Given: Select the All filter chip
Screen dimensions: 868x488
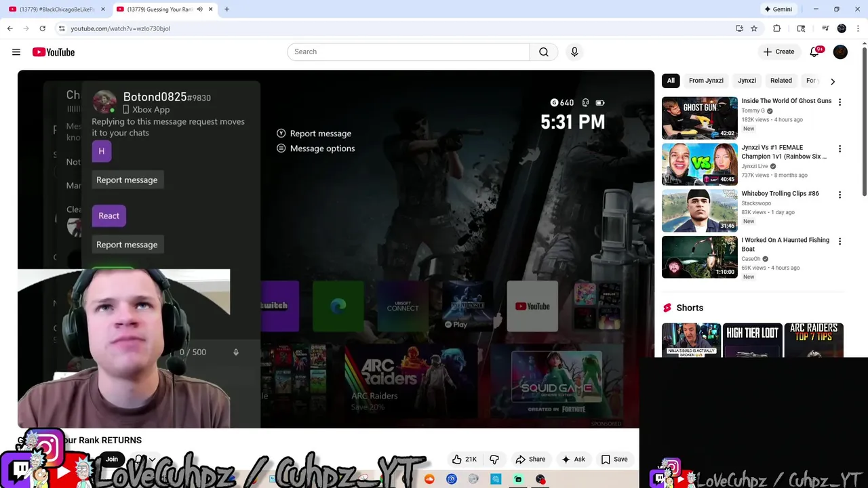Looking at the screenshot, I should (671, 81).
